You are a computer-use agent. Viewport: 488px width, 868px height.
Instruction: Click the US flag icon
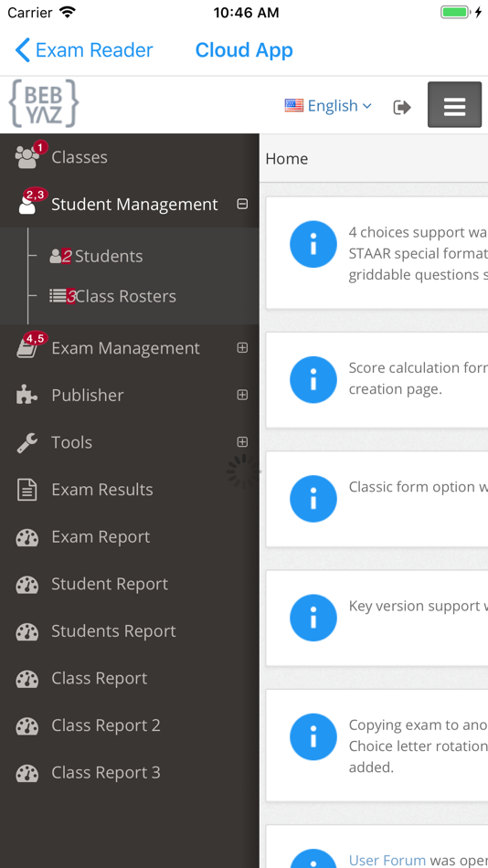pyautogui.click(x=294, y=105)
